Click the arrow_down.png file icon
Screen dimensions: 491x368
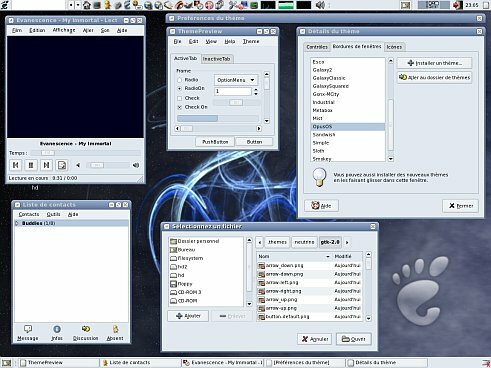coord(261,266)
